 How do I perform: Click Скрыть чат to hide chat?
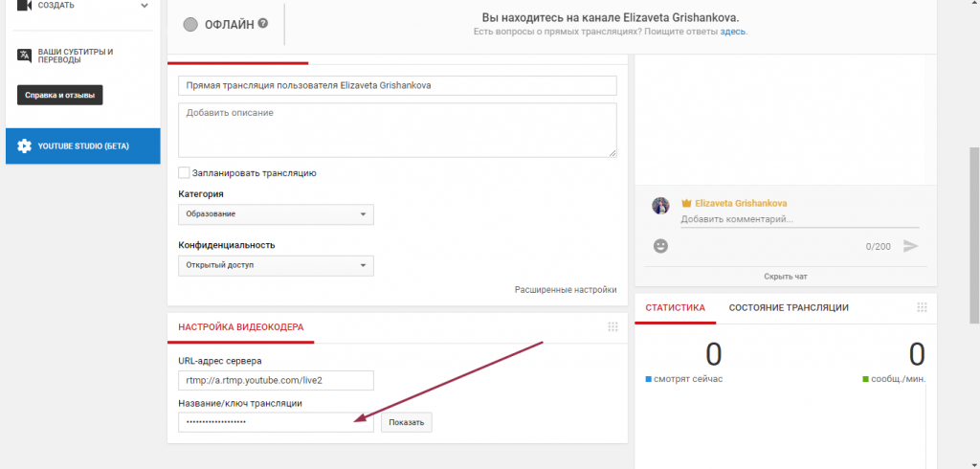[x=786, y=276]
